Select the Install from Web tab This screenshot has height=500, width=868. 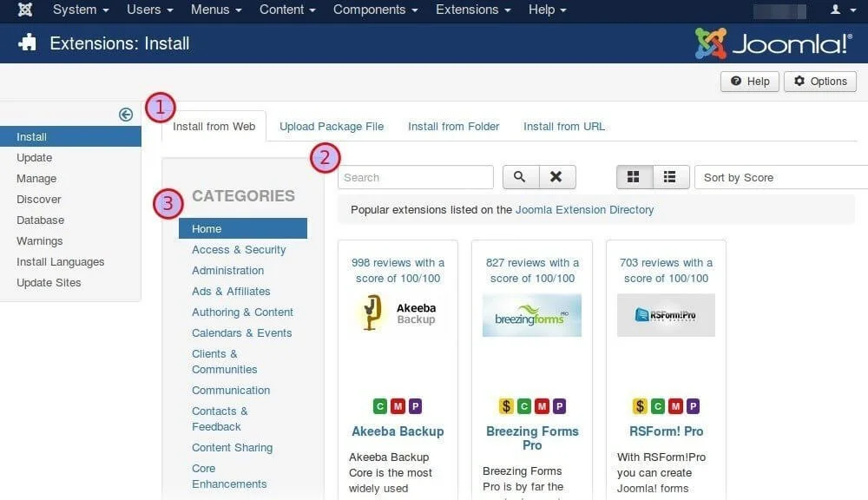pos(214,126)
